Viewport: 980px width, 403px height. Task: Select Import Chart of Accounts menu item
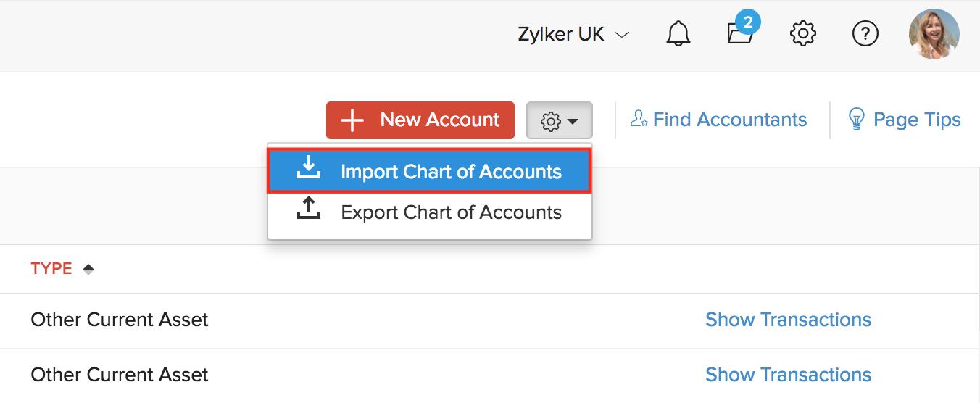[451, 172]
